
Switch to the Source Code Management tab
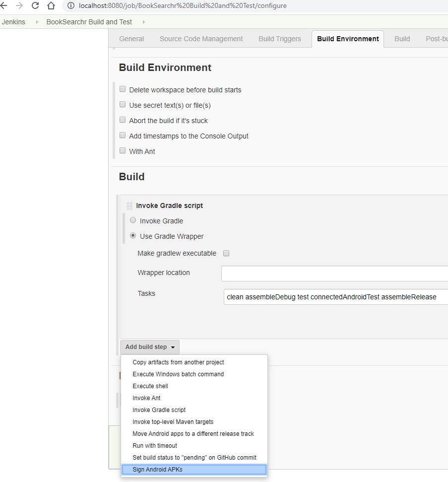click(x=201, y=39)
